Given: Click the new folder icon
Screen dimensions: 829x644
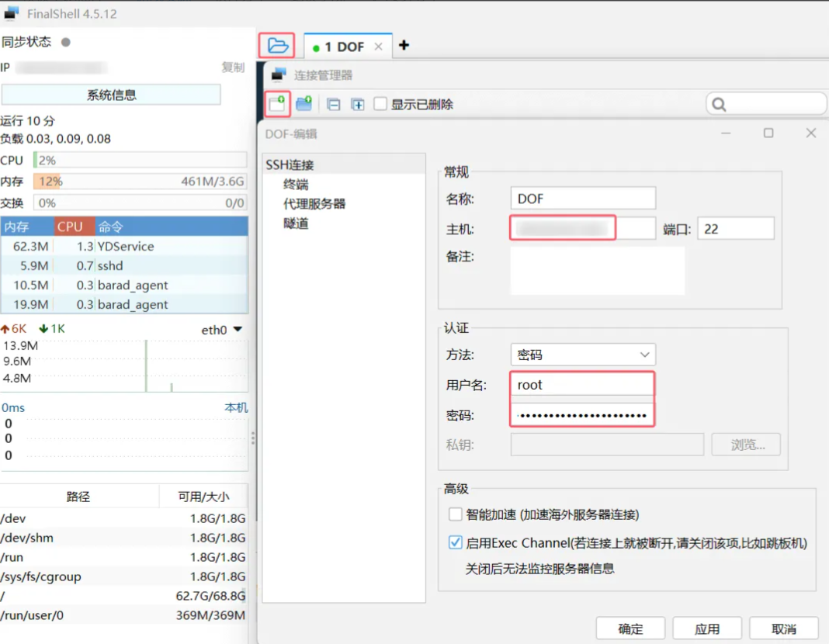Looking at the screenshot, I should click(x=304, y=104).
